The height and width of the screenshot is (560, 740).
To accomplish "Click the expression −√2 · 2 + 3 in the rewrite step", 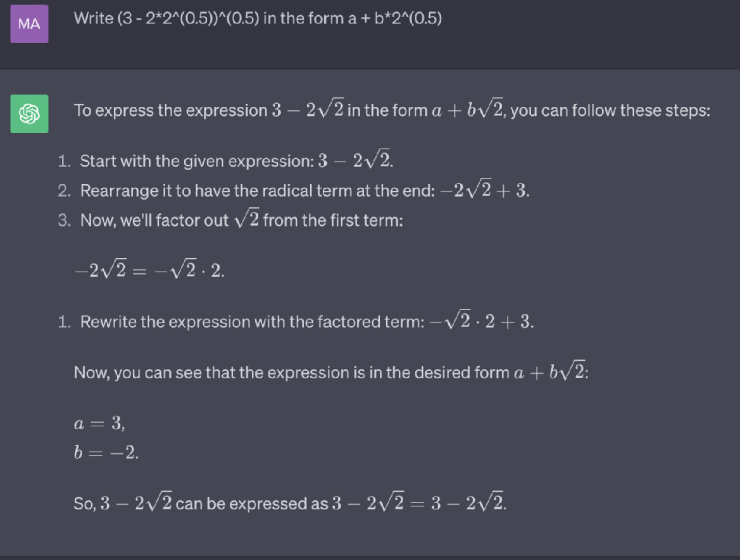I will pos(481,321).
